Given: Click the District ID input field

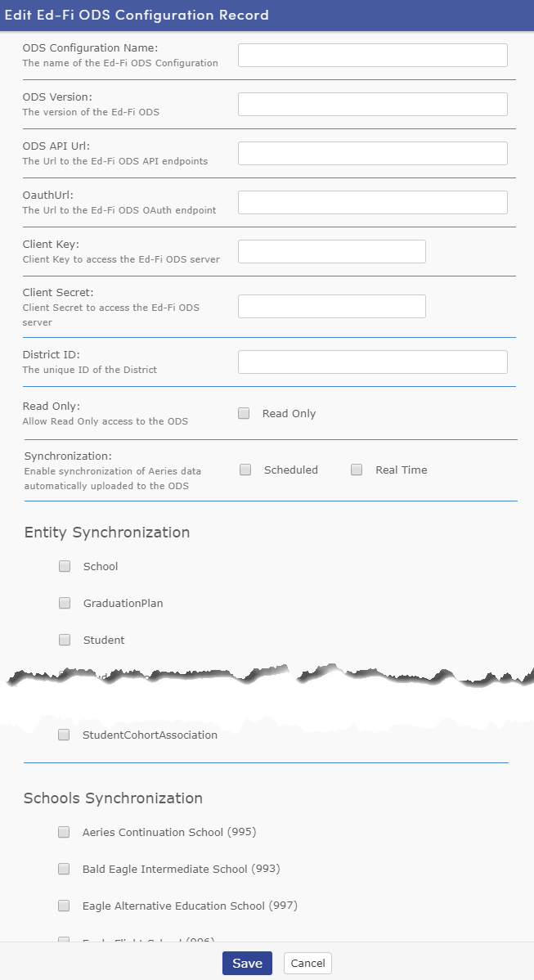Looking at the screenshot, I should pyautogui.click(x=371, y=361).
